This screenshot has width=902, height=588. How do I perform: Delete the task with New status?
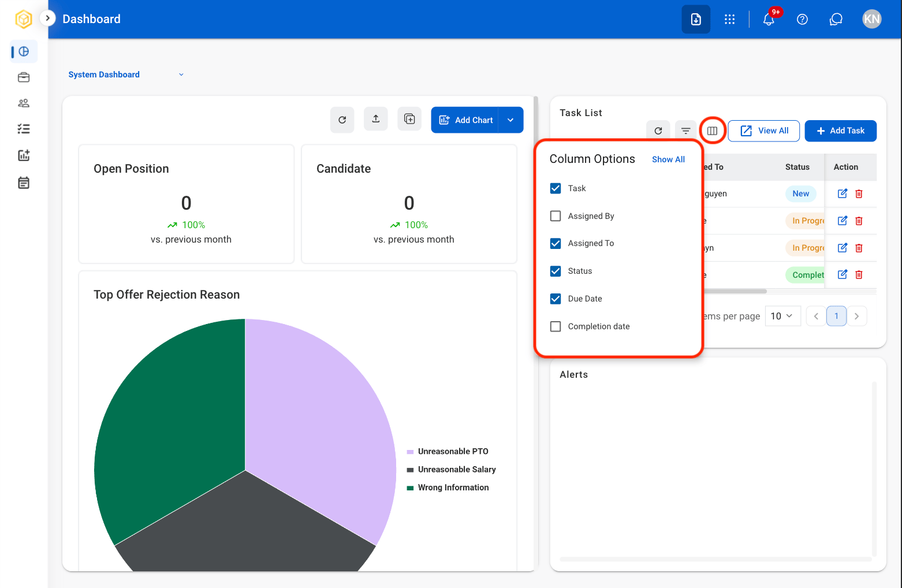[859, 193]
